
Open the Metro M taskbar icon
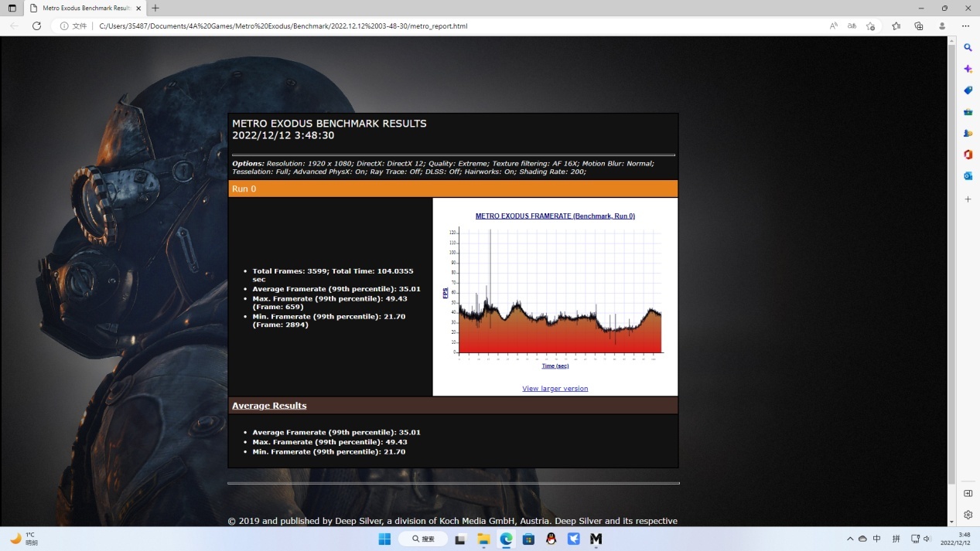click(x=596, y=539)
